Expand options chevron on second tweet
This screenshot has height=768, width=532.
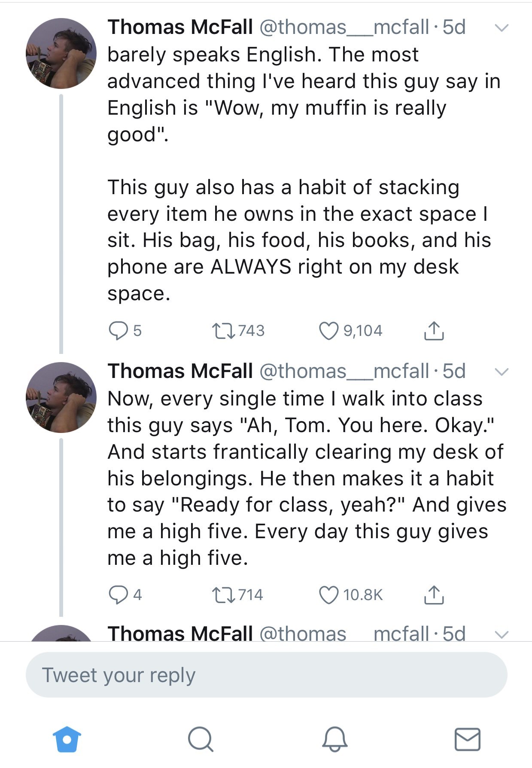coord(501,372)
